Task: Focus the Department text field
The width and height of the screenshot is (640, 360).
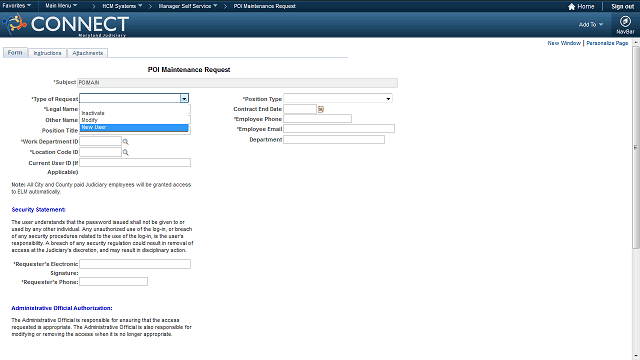Action: click(x=334, y=140)
